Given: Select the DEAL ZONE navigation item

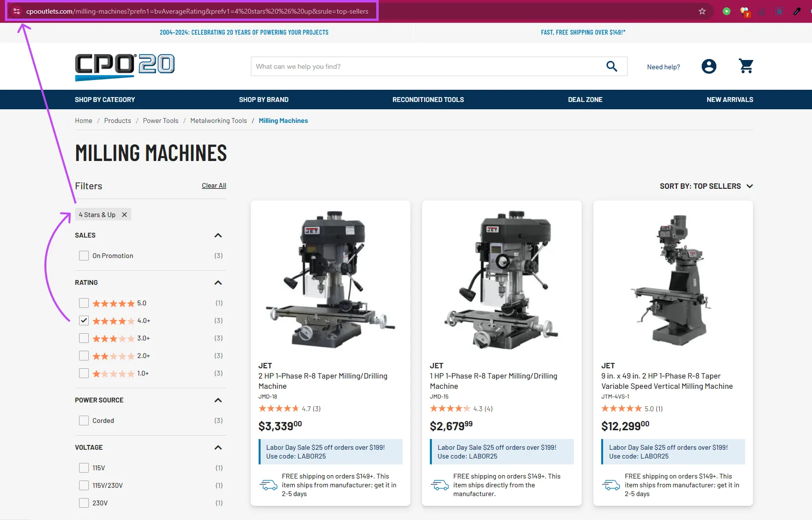Looking at the screenshot, I should pyautogui.click(x=585, y=100).
